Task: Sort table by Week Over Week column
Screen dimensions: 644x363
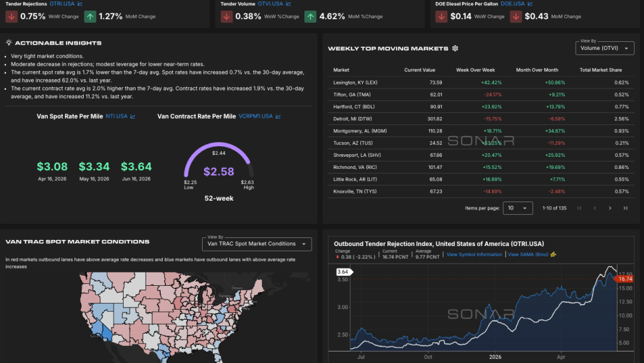Action: tap(475, 70)
